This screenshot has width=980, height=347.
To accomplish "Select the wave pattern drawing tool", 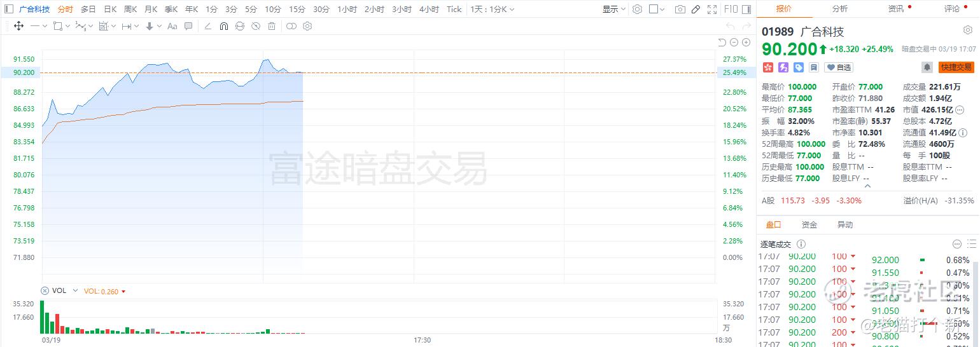I will coord(80,26).
